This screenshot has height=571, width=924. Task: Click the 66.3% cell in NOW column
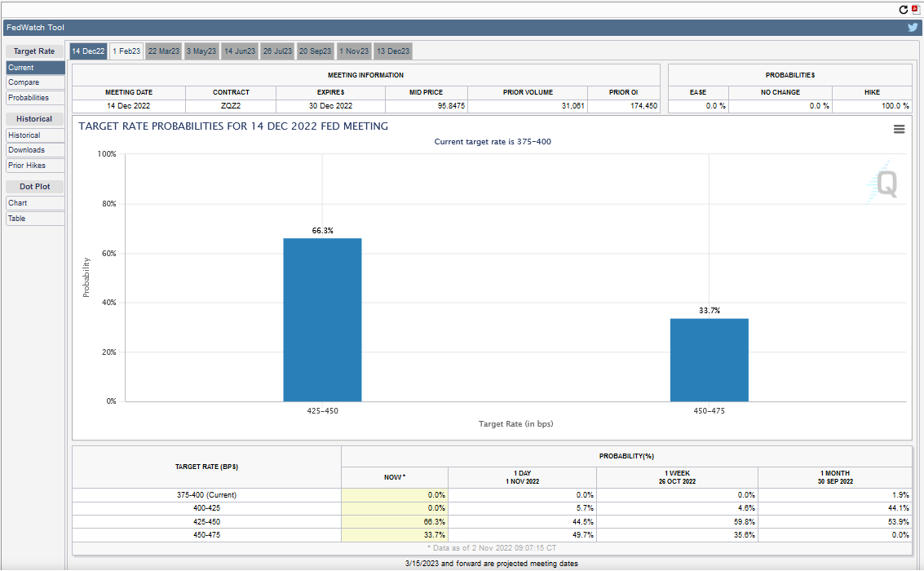pyautogui.click(x=394, y=522)
